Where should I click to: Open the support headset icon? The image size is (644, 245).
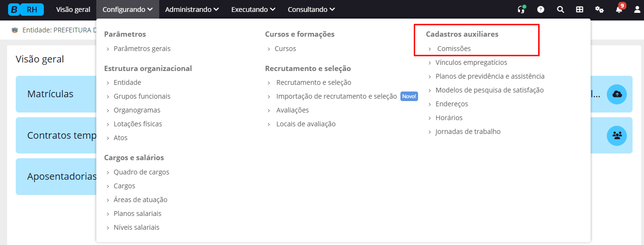[521, 9]
